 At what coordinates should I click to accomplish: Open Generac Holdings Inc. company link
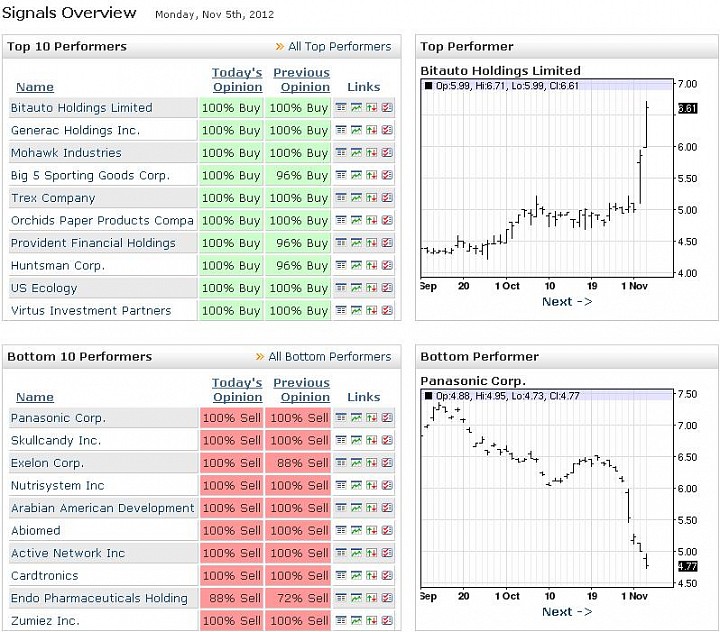(75, 130)
